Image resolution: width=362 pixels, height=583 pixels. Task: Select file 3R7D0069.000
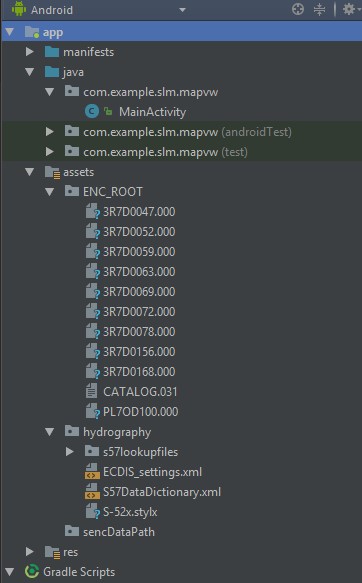pyautogui.click(x=139, y=292)
